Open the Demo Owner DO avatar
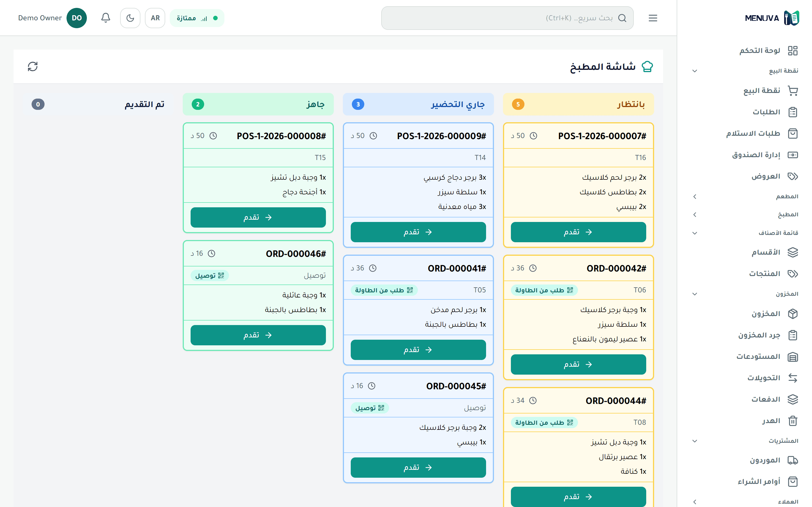 (x=76, y=18)
